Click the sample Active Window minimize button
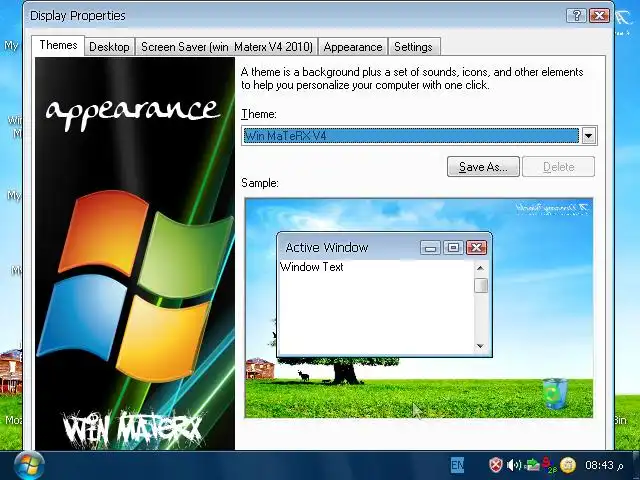The height and width of the screenshot is (480, 640). click(x=430, y=247)
